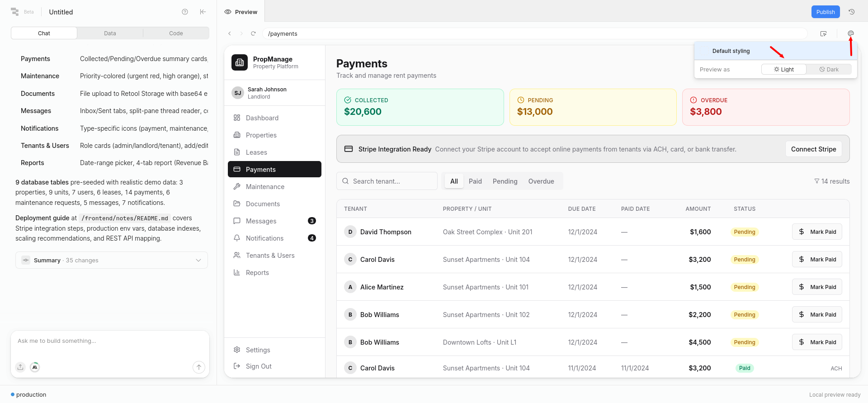Open the Chat tab
This screenshot has width=868, height=403.
point(44,33)
